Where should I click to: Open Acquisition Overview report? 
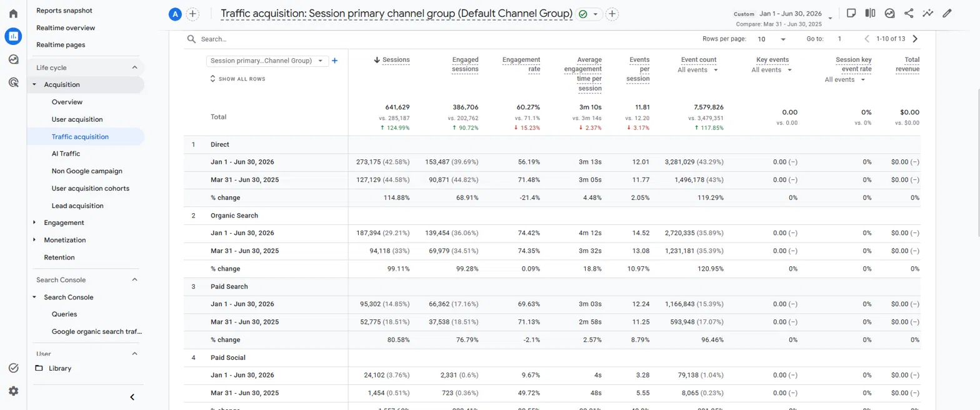tap(67, 102)
